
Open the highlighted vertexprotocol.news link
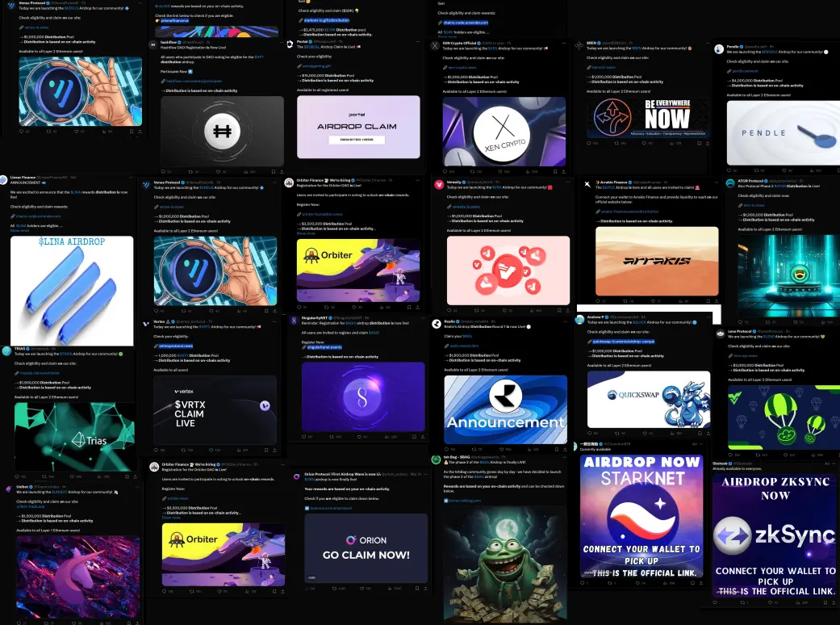click(x=176, y=346)
